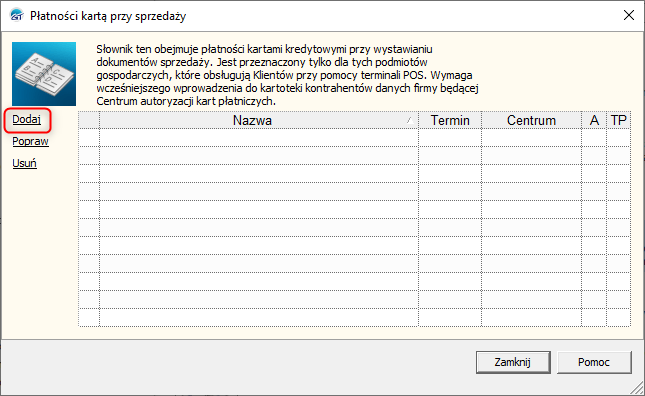Select the first empty cell under Termin
645x396 pixels.
pos(450,138)
